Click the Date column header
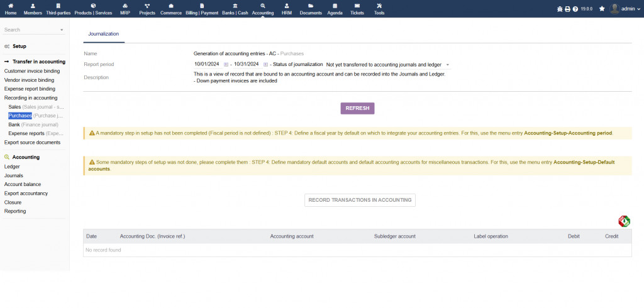 point(92,236)
